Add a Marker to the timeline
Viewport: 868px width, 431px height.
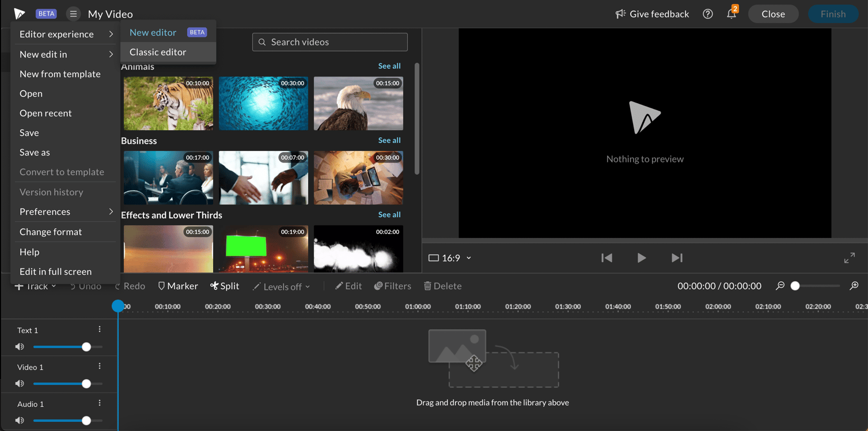pos(178,285)
